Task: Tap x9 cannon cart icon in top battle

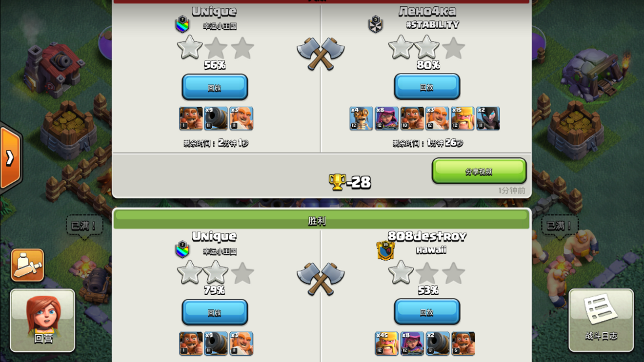Action: (216, 118)
